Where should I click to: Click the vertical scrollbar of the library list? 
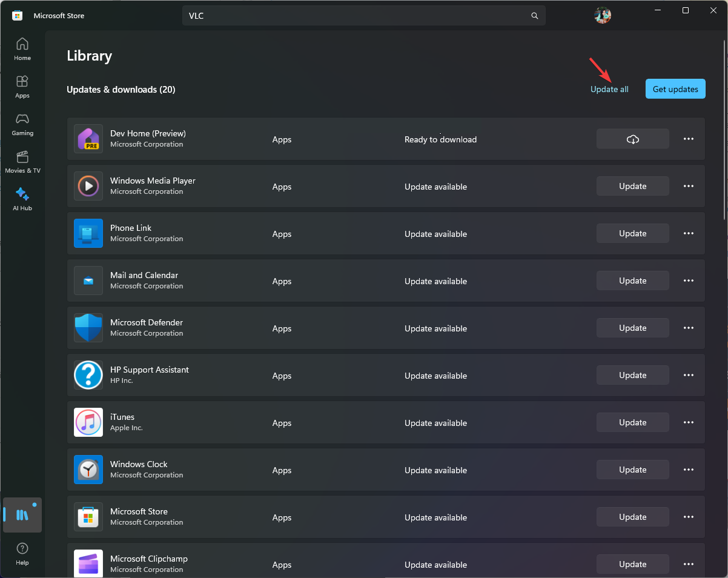coord(724,130)
